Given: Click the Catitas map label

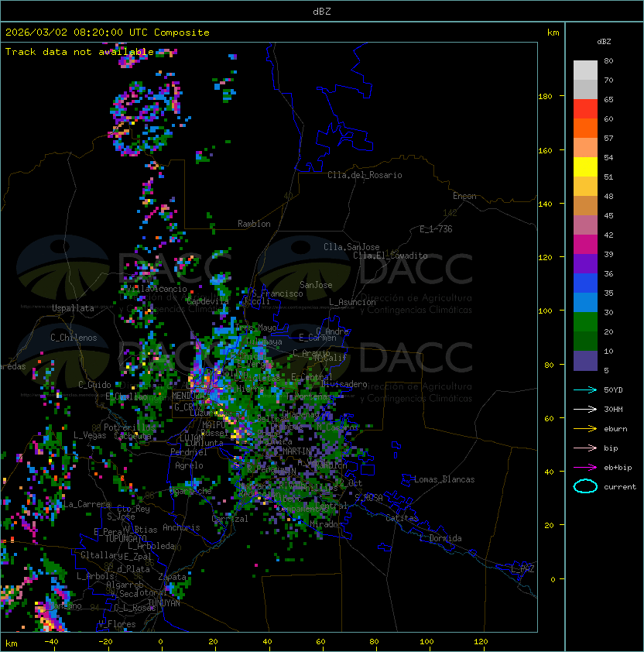Looking at the screenshot, I should click(x=402, y=518).
